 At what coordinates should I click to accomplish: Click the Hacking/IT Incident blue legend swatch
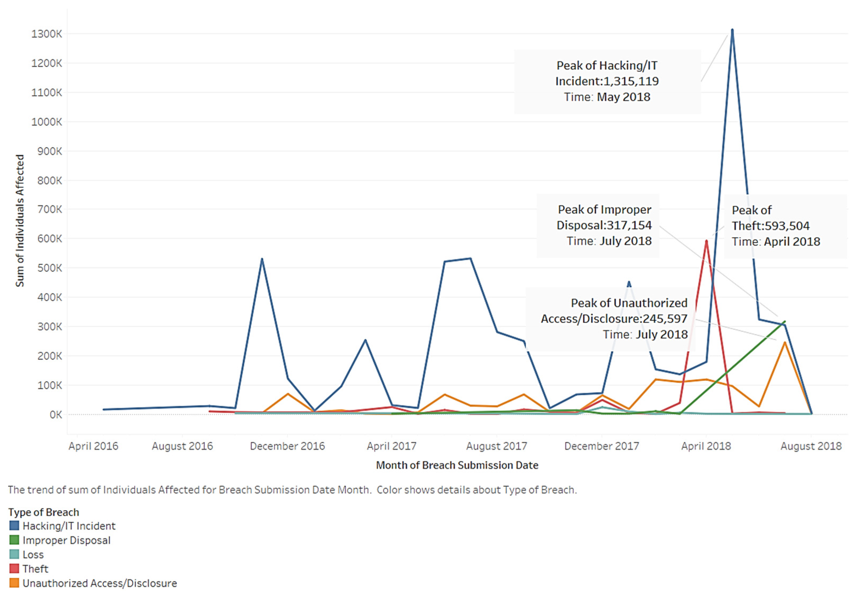pyautogui.click(x=14, y=525)
